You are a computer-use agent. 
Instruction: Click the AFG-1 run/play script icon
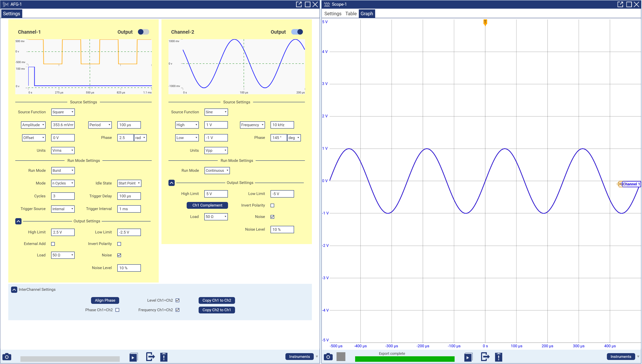coord(134,357)
